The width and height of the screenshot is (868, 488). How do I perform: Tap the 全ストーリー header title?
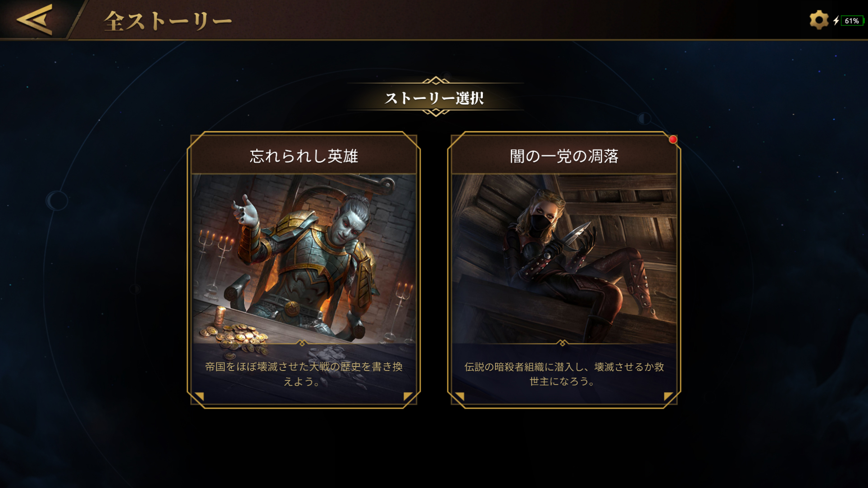(168, 21)
